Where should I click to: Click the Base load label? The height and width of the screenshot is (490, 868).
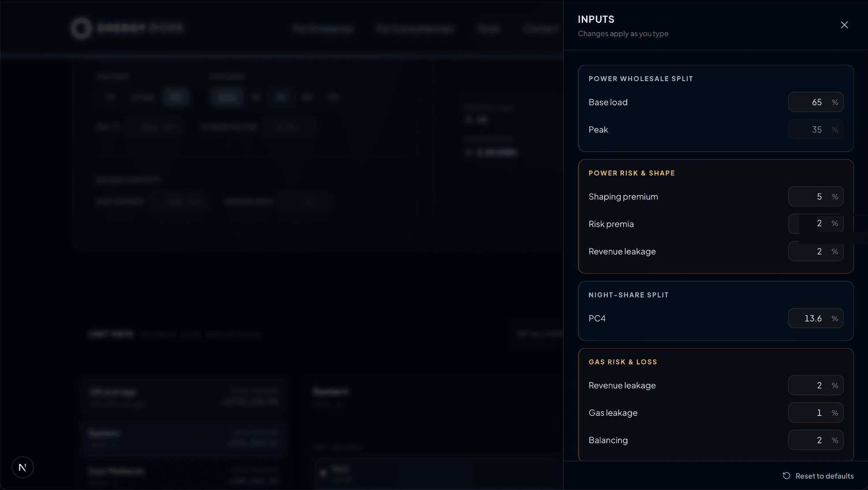[608, 102]
